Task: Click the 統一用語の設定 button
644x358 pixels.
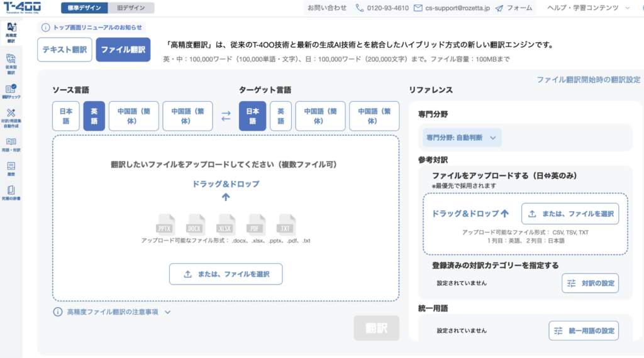Action: (583, 330)
